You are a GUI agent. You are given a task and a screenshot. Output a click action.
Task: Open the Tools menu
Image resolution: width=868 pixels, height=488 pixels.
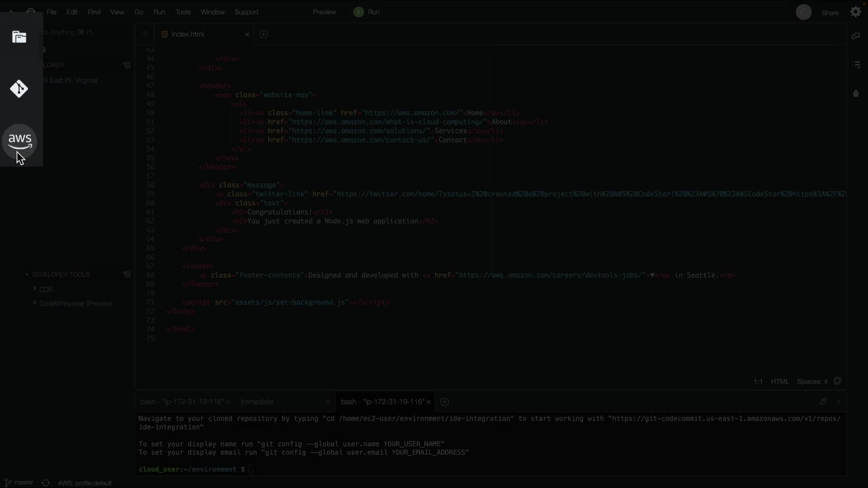[183, 12]
